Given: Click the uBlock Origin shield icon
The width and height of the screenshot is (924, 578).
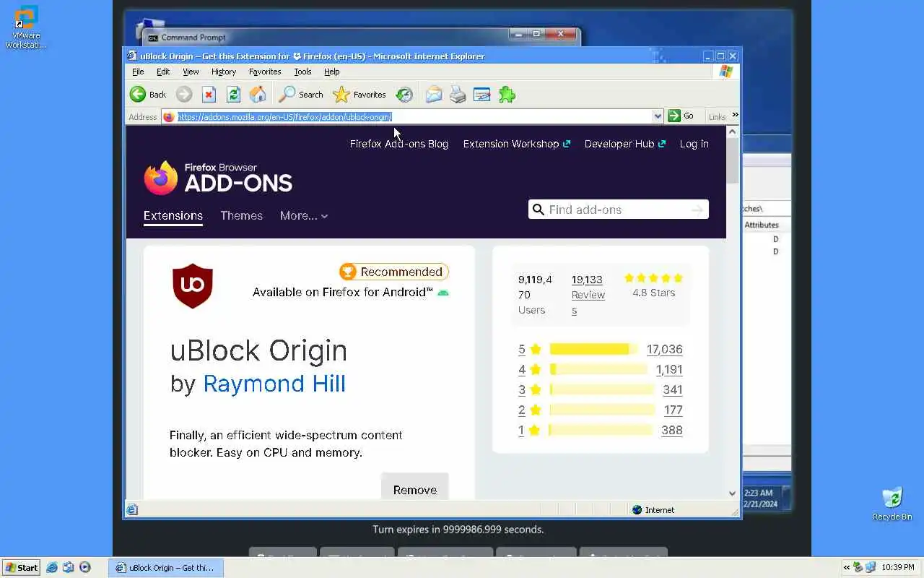Looking at the screenshot, I should tap(193, 286).
